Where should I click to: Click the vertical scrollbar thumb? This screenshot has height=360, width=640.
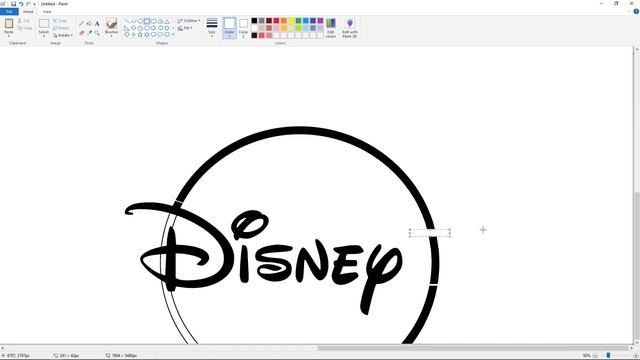coord(636,265)
